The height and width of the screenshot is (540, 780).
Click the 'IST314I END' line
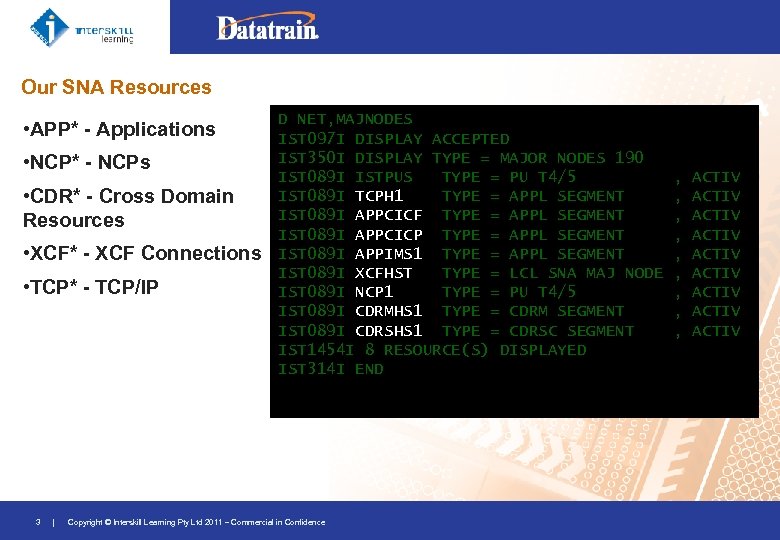(x=331, y=369)
